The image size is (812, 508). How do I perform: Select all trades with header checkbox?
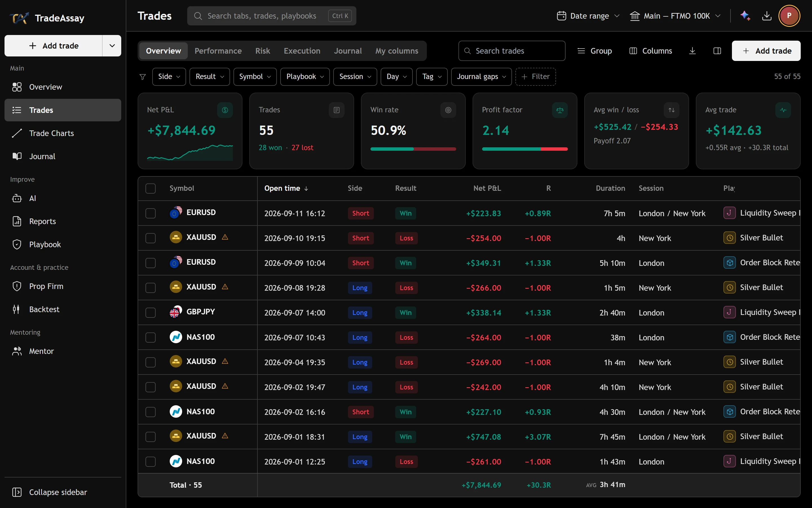(151, 189)
